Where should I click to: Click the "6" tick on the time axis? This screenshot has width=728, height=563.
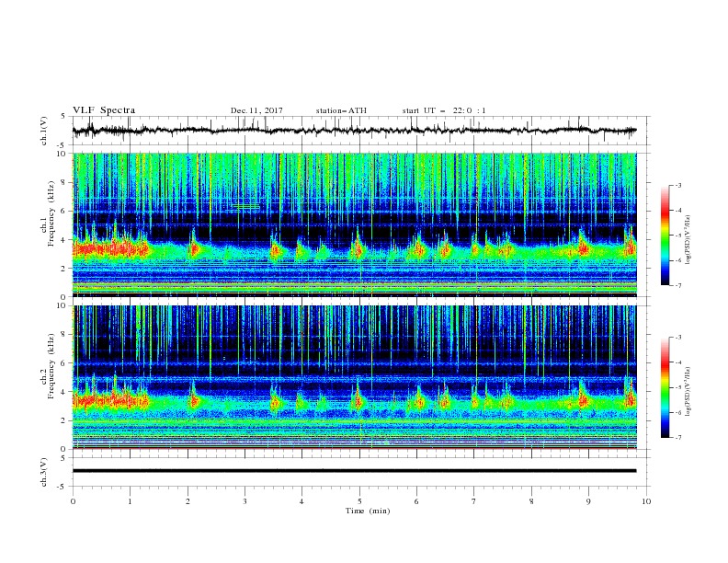point(416,501)
